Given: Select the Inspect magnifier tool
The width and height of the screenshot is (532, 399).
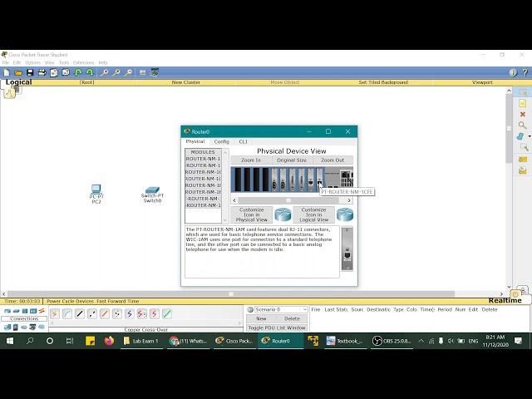Looking at the screenshot, I should (523, 126).
